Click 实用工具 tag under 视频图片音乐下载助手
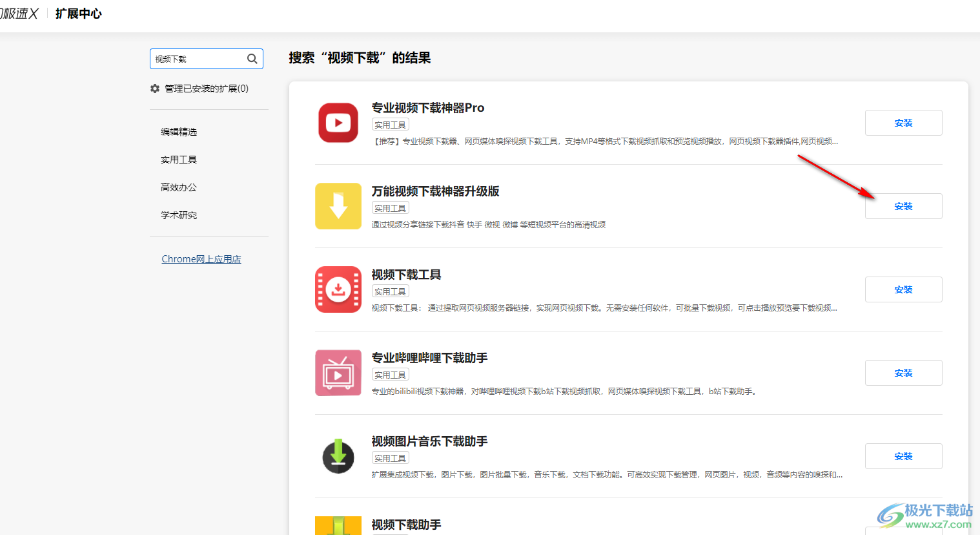 click(x=391, y=458)
